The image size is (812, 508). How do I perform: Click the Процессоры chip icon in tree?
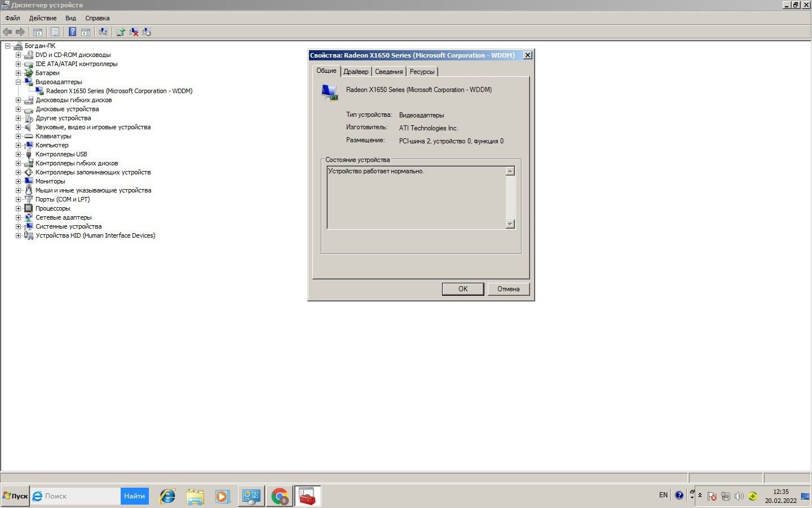(x=29, y=208)
